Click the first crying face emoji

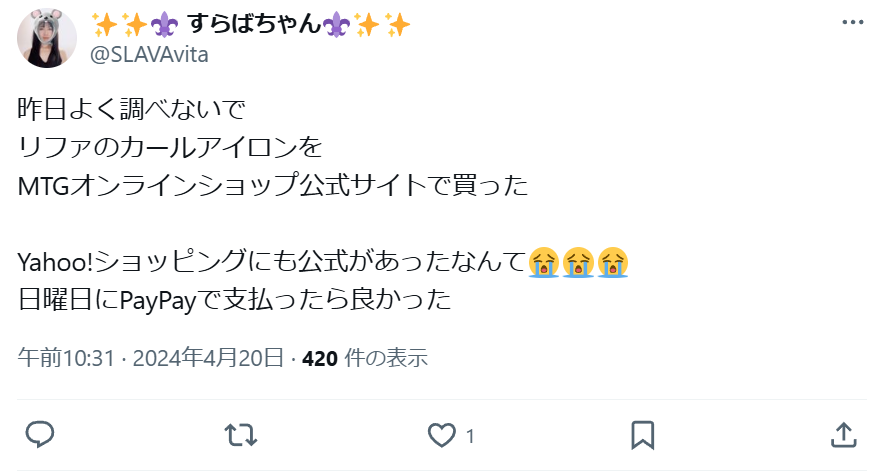544,262
